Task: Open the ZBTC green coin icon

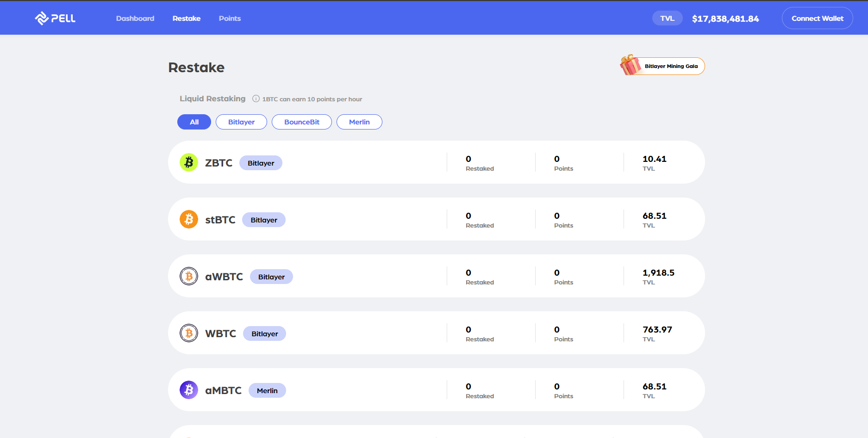Action: coord(189,162)
